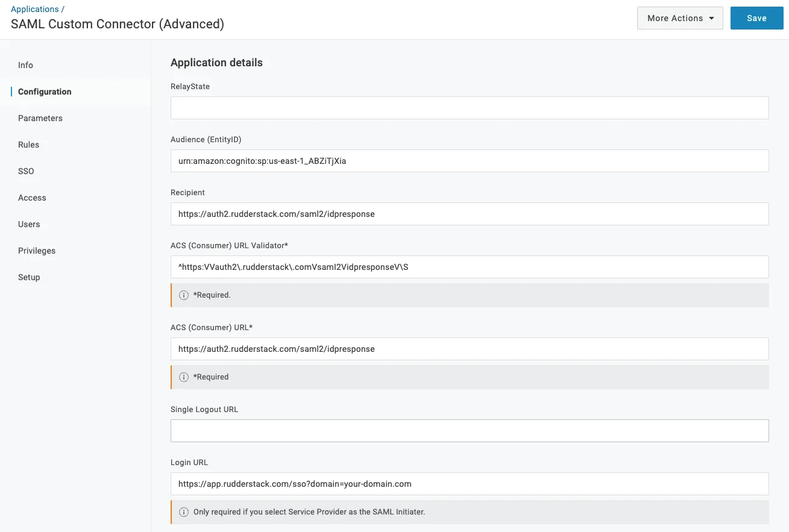Select the Configuration sidebar item
Image resolution: width=789 pixels, height=532 pixels.
pyautogui.click(x=45, y=92)
